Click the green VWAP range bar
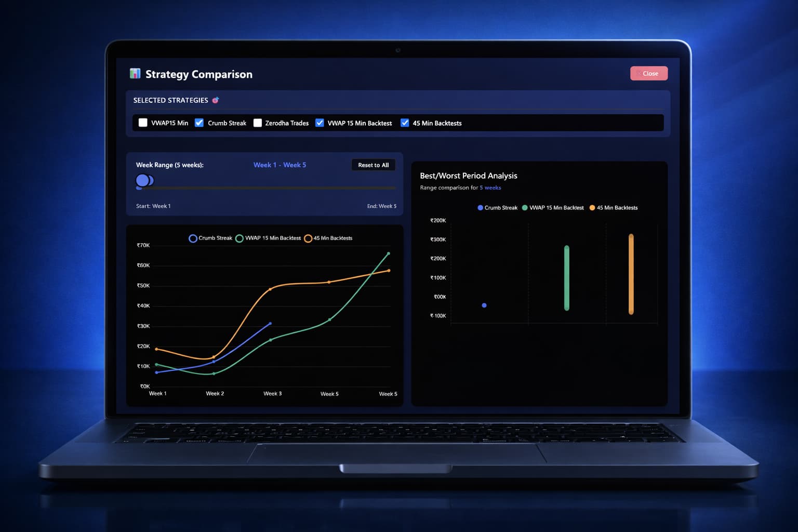This screenshot has width=798, height=532. pos(566,278)
